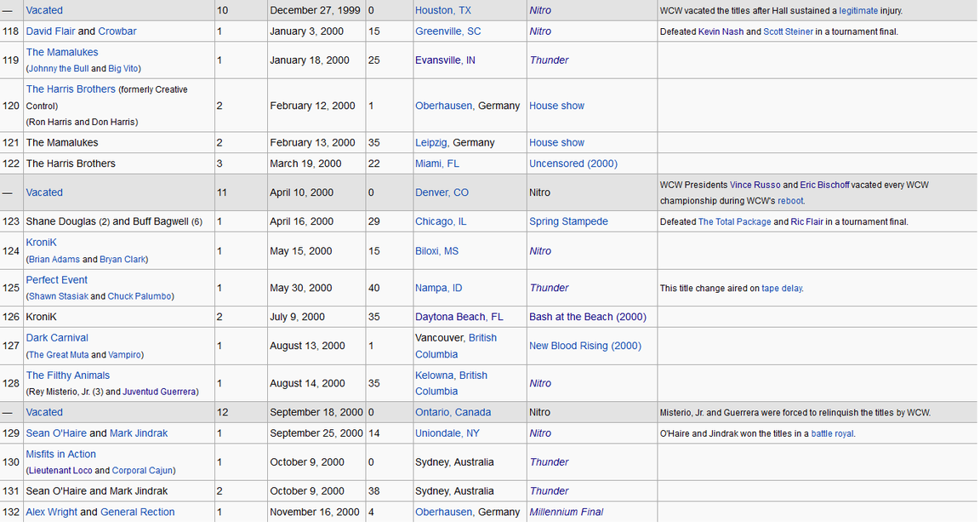Follow the Greenville, SC link
Screen dimensions: 980x527
448,32
